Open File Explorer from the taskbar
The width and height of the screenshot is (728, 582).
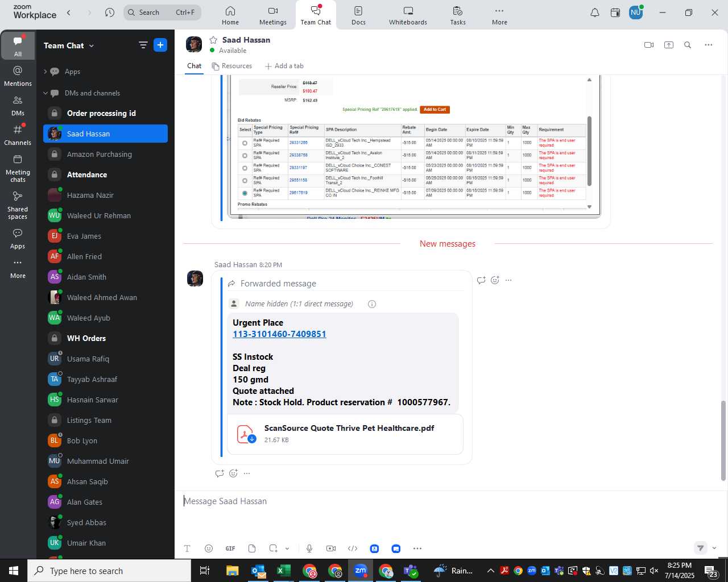point(232,571)
